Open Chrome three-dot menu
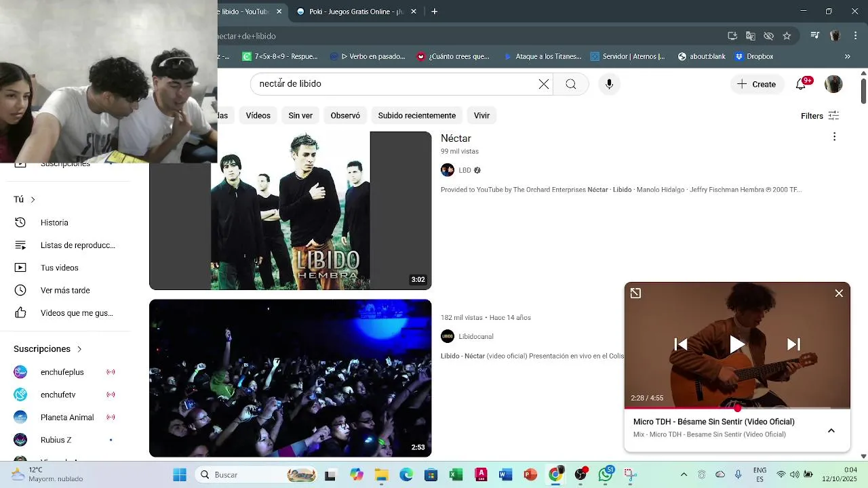The width and height of the screenshot is (868, 488). 854,36
